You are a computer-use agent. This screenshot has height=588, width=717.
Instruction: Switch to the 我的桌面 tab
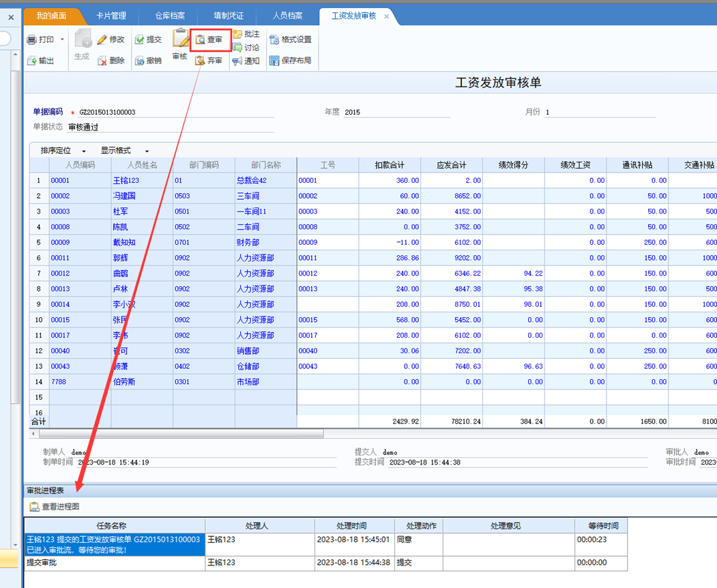click(x=51, y=16)
